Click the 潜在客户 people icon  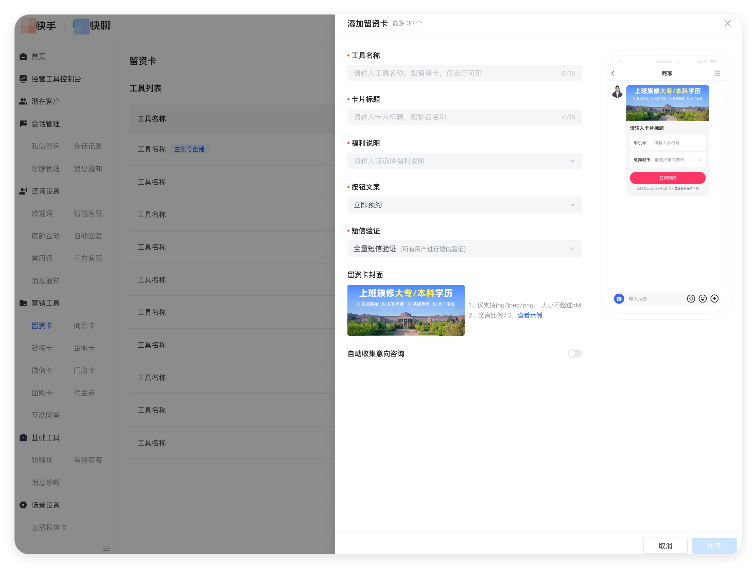(23, 101)
